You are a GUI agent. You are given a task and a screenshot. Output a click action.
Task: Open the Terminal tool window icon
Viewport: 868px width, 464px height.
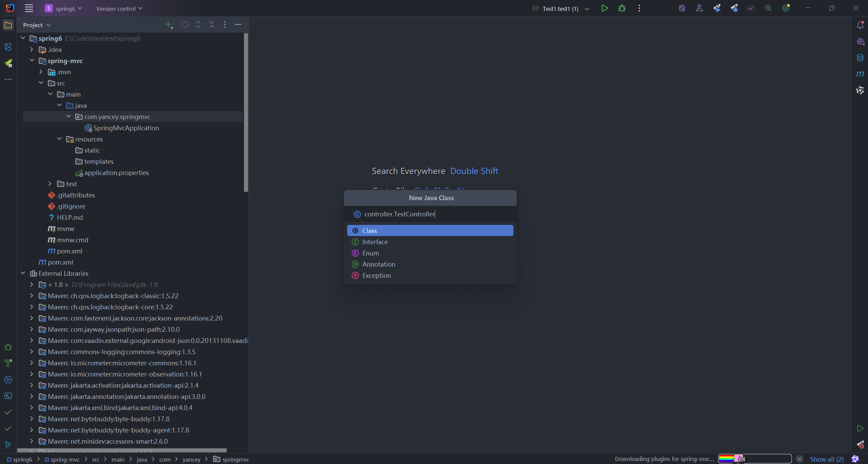(8, 396)
